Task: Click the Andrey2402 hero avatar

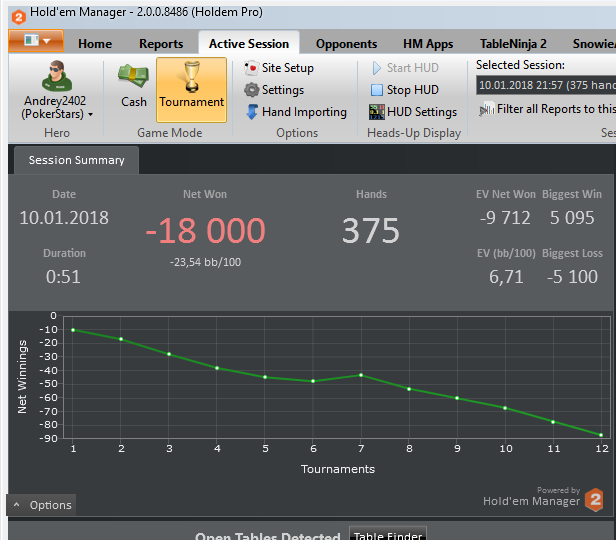Action: [57, 77]
